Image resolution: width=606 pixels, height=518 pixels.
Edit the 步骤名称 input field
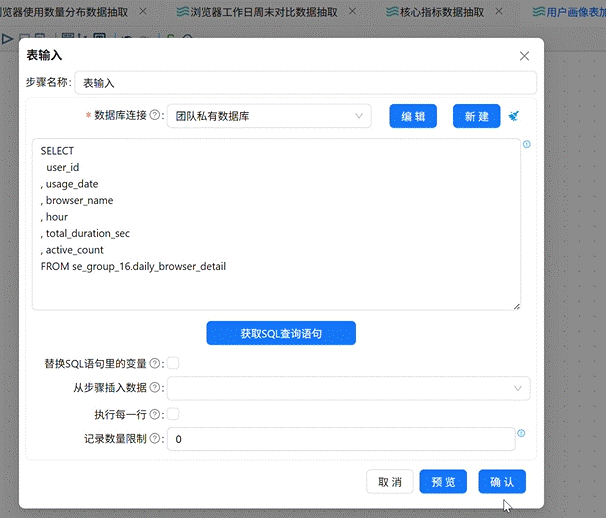coord(305,83)
